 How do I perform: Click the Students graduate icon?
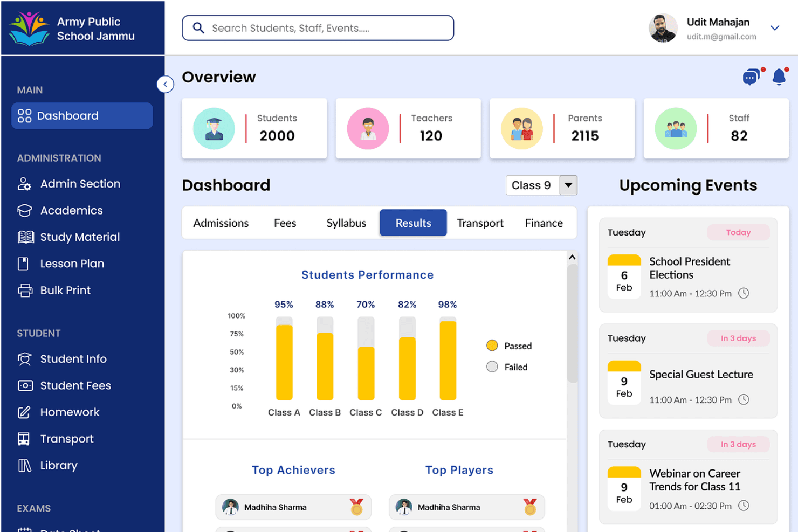point(214,128)
